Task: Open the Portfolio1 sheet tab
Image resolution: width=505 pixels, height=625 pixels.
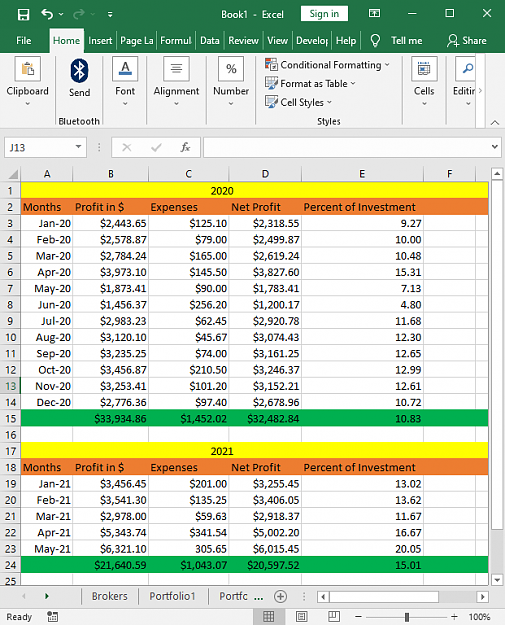Action: [x=173, y=596]
